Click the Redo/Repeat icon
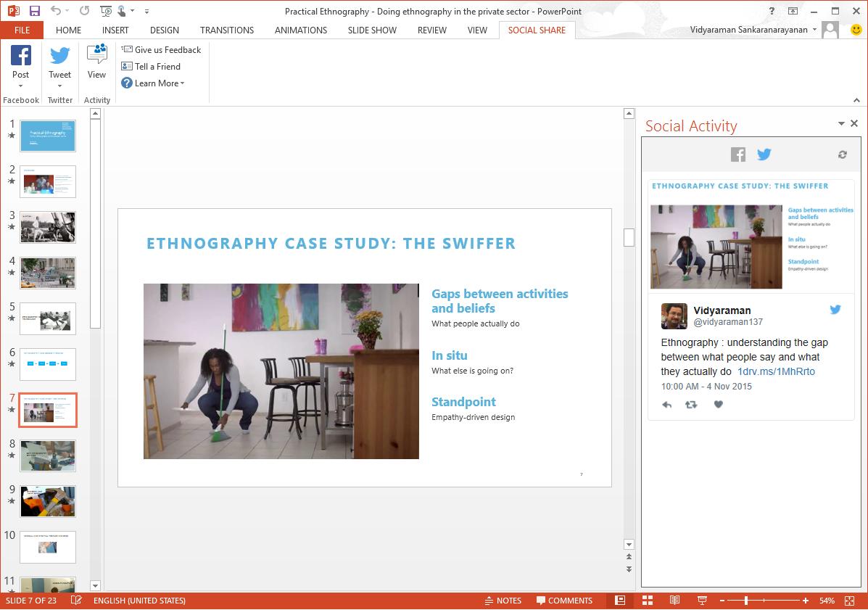868x610 pixels. coord(84,10)
